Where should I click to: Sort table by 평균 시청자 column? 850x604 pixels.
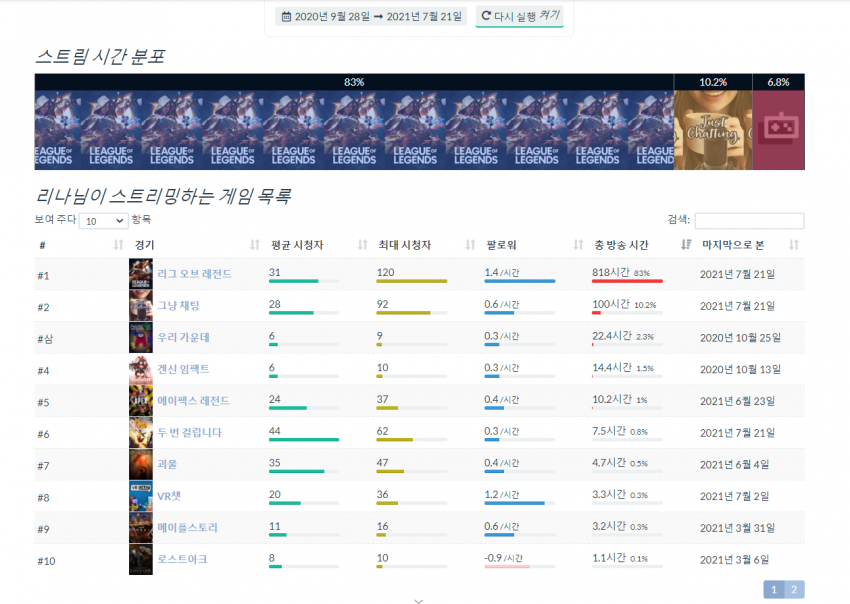click(x=319, y=245)
